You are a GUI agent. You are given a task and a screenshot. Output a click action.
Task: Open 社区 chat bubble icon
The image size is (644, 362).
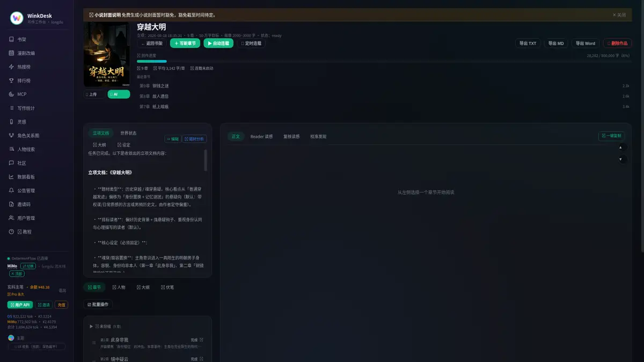11,163
